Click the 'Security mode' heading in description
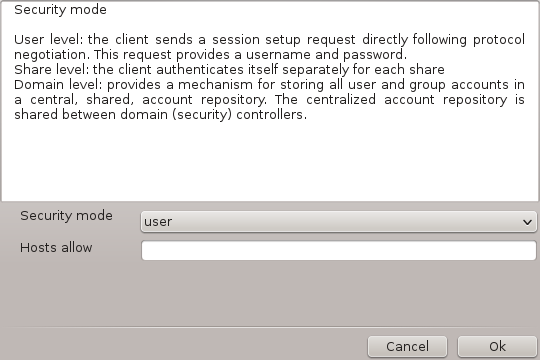The height and width of the screenshot is (360, 540). pyautogui.click(x=60, y=10)
